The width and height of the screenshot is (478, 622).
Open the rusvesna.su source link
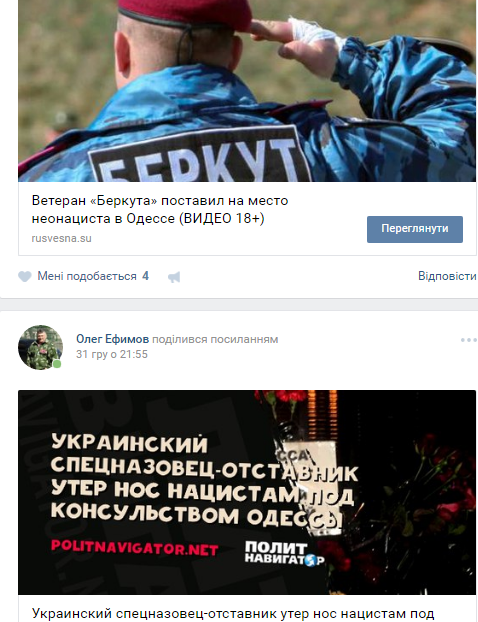pos(61,238)
